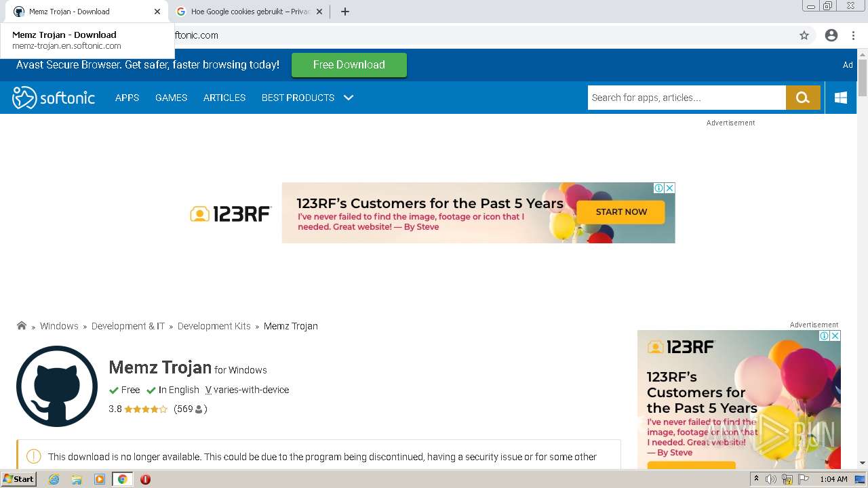Switch to the Hoe Google cookies gebruikt tab
Image resolution: width=868 pixels, height=488 pixels.
click(250, 12)
